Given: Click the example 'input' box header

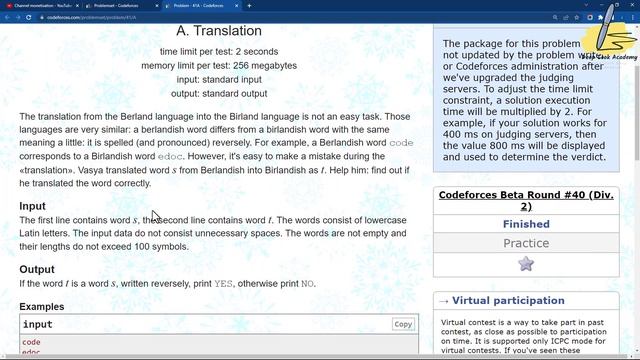Looking at the screenshot, I should point(219,324).
